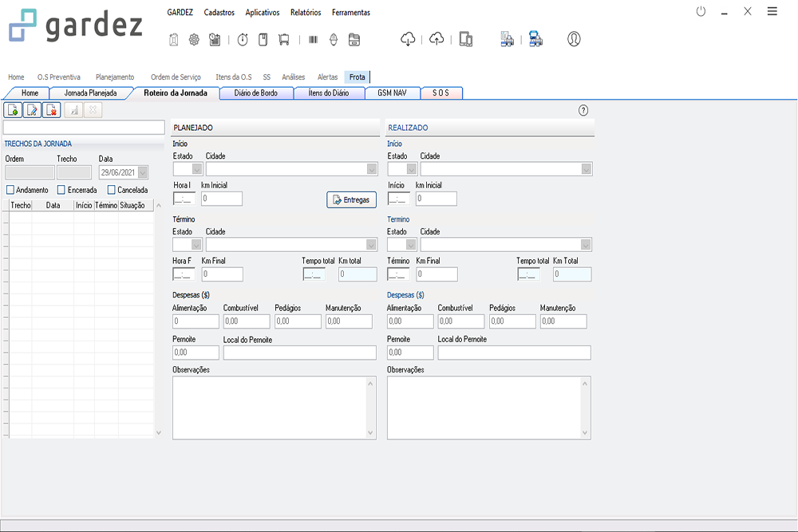Click the power button icon
Screen dimensions: 798x532
point(701,11)
